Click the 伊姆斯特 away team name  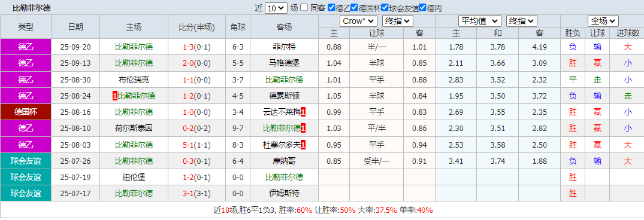[284, 193]
